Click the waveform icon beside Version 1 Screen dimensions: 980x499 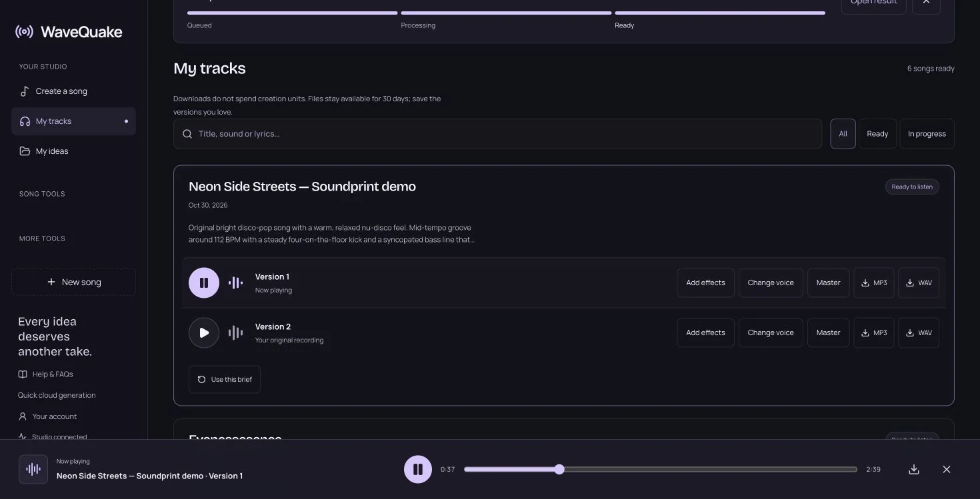(x=235, y=282)
